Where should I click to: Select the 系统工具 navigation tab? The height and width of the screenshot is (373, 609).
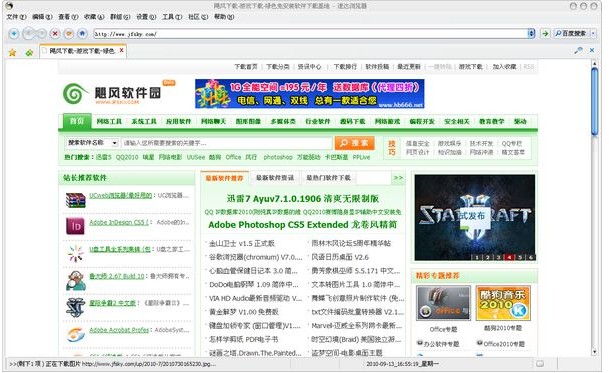coord(144,122)
